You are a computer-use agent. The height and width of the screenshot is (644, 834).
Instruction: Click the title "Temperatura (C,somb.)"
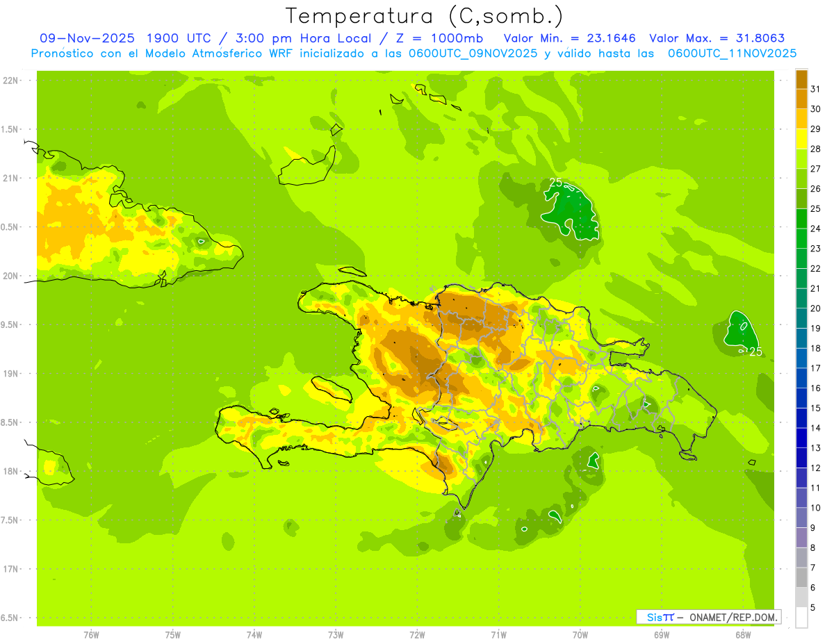[x=424, y=15]
